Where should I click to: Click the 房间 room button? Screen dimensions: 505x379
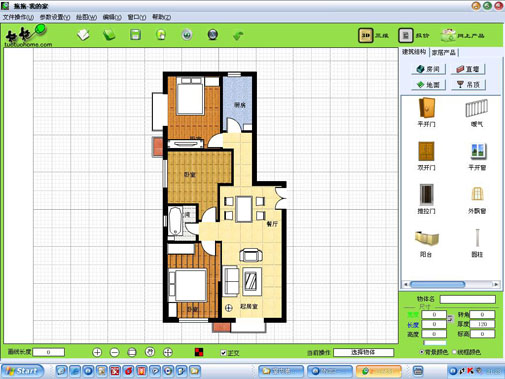(428, 69)
